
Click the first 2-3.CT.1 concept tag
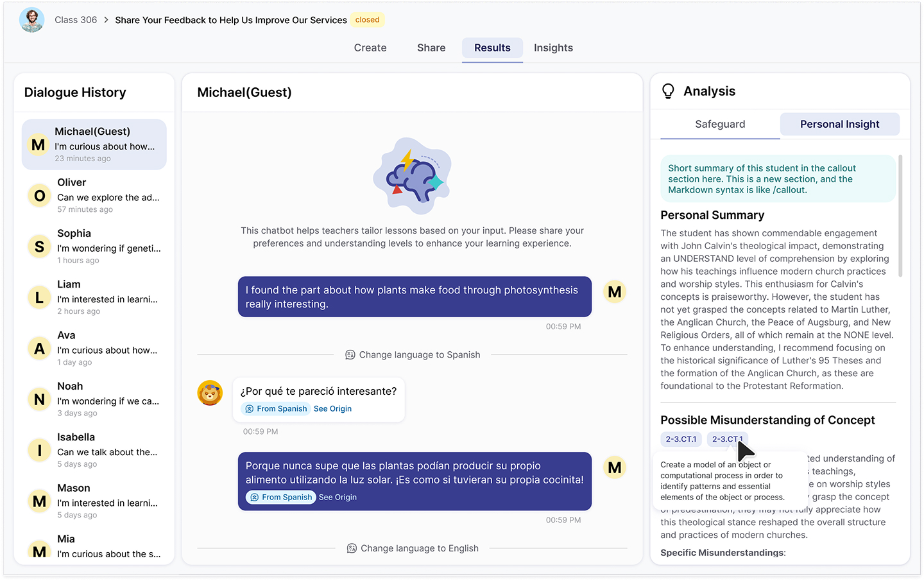pyautogui.click(x=681, y=439)
